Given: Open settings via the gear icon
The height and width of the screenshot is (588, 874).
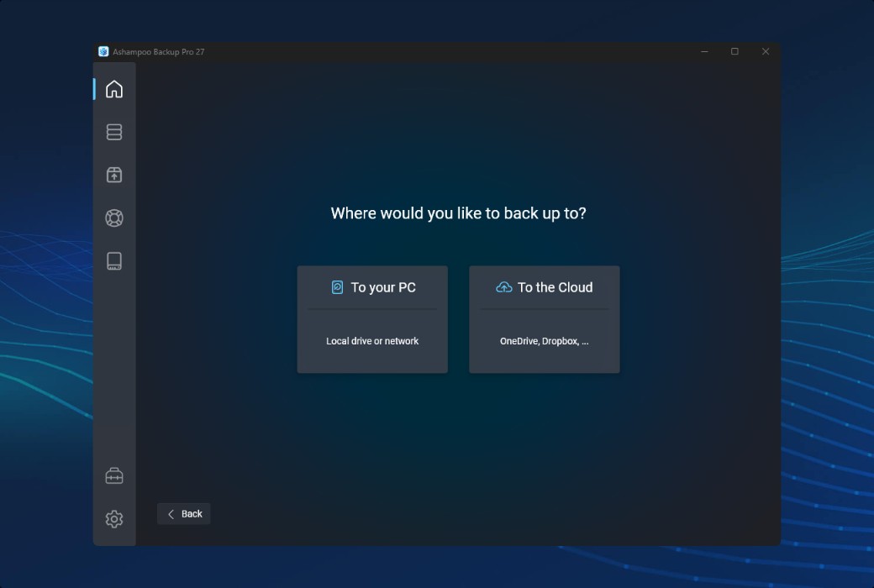Looking at the screenshot, I should coord(114,519).
